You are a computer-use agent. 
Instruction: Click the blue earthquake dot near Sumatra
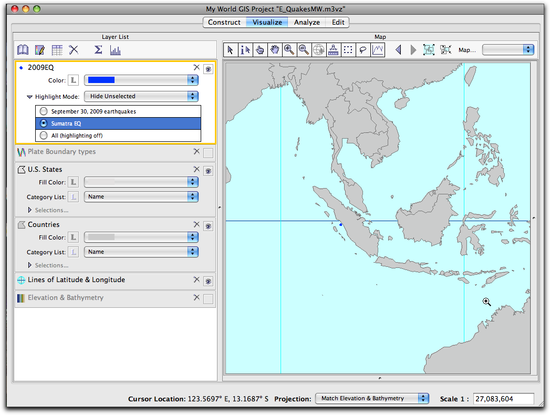(x=341, y=225)
